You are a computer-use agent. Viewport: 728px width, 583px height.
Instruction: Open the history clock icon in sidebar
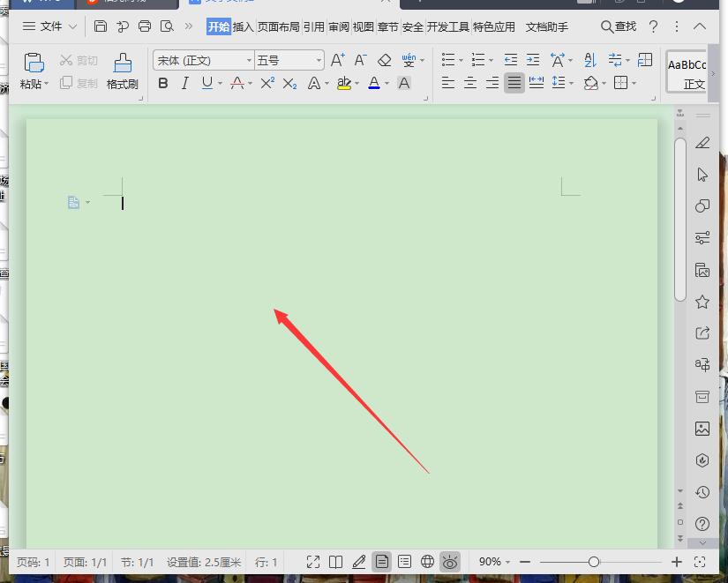(702, 492)
